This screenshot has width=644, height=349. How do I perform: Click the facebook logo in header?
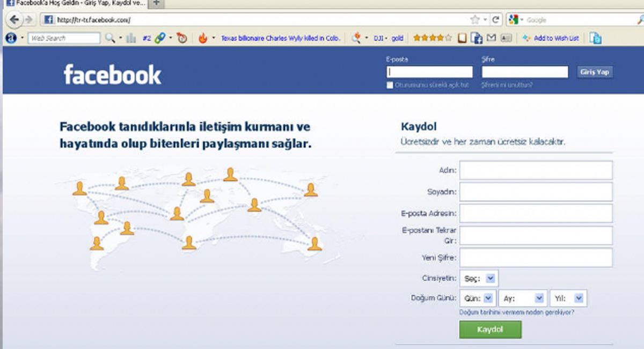click(x=112, y=75)
